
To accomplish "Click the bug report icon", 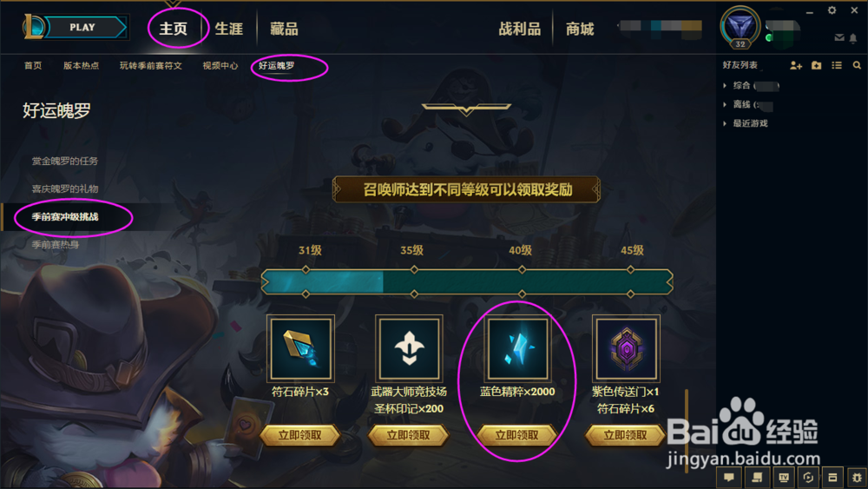I will pos(857,477).
